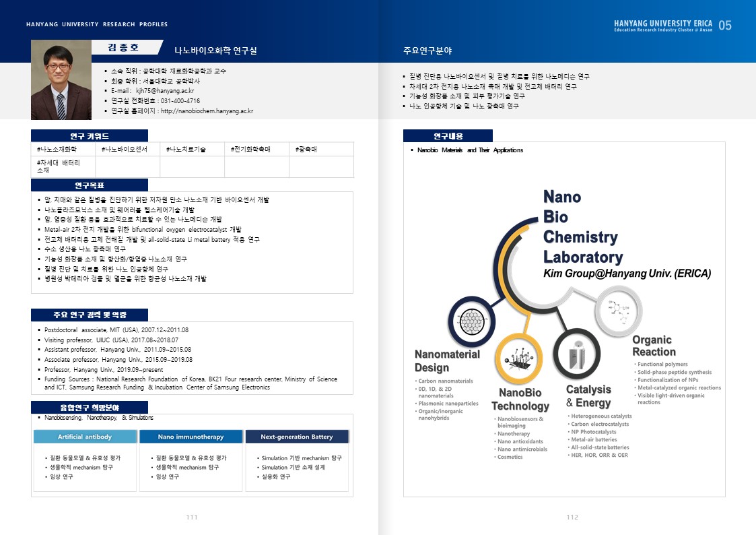The image size is (756, 535).
Task: Click the yellow NanoBio Technology circle icon
Action: point(519,358)
